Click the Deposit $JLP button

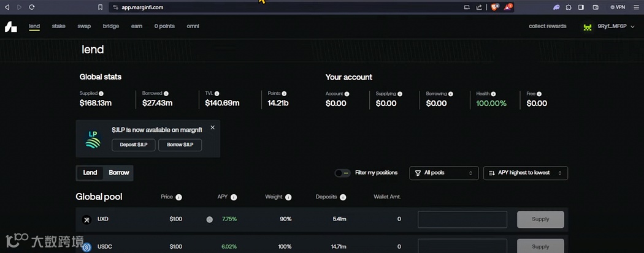pyautogui.click(x=134, y=145)
